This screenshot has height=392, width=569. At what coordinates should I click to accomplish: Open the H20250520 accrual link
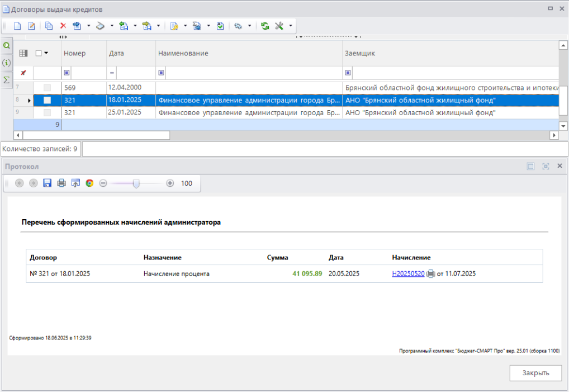pos(408,274)
